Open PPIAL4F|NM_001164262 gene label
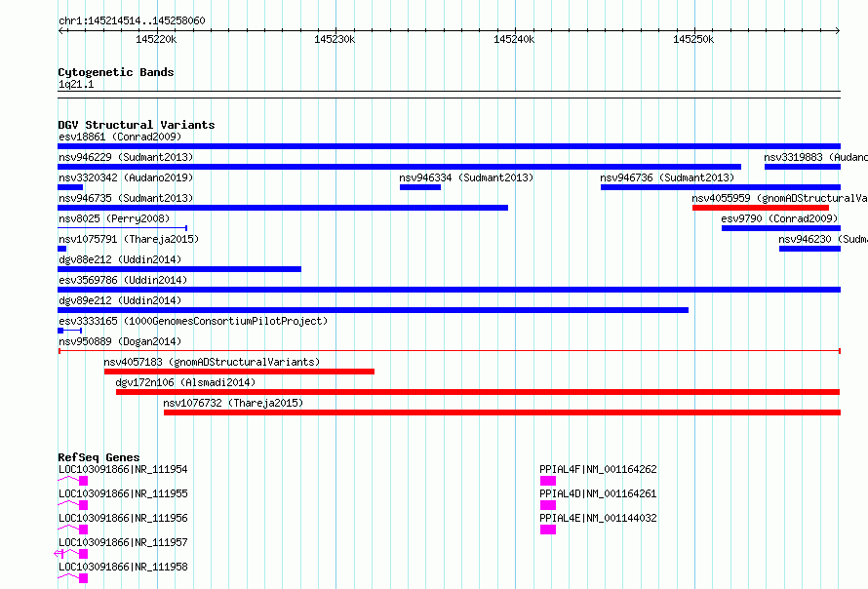Image resolution: width=868 pixels, height=589 pixels. coord(598,469)
